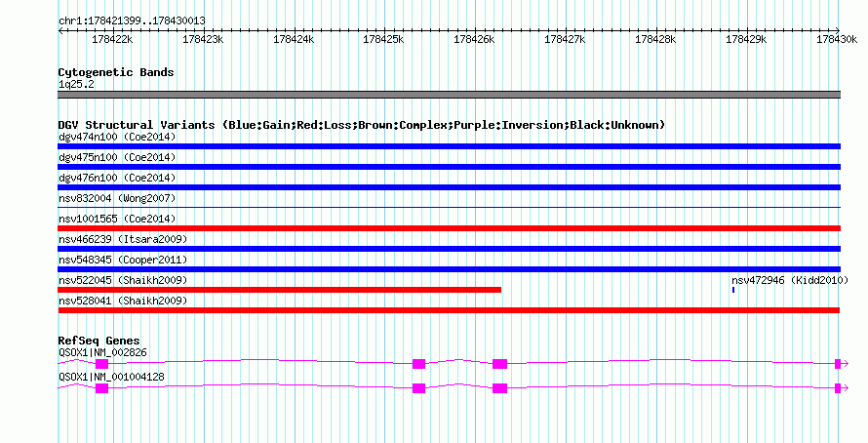Viewport: 868px width, 443px height.
Task: Select NM_002826 exon at 178430k
Action: 838,364
